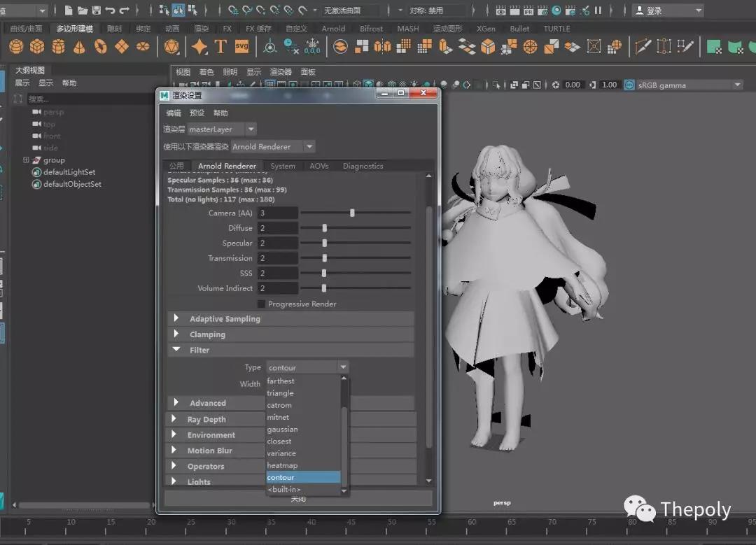Expand the group node in outliner
Screen dimensions: 756x545
[x=26, y=160]
